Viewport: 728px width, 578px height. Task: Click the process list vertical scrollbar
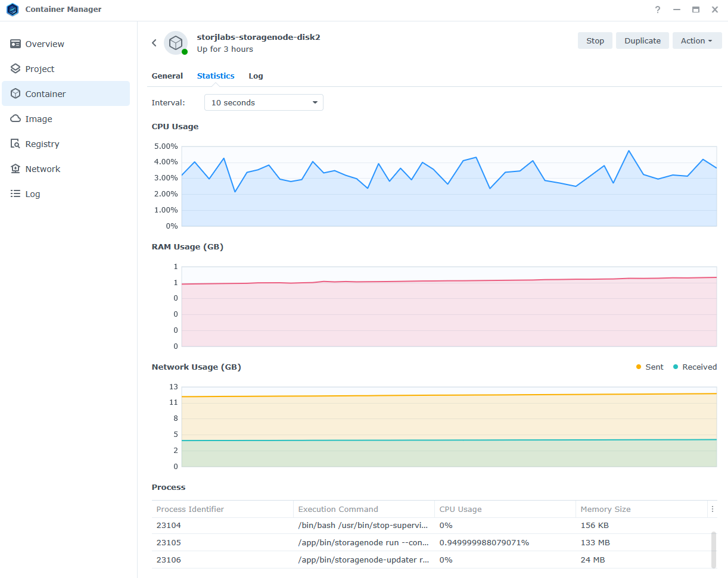pyautogui.click(x=714, y=549)
